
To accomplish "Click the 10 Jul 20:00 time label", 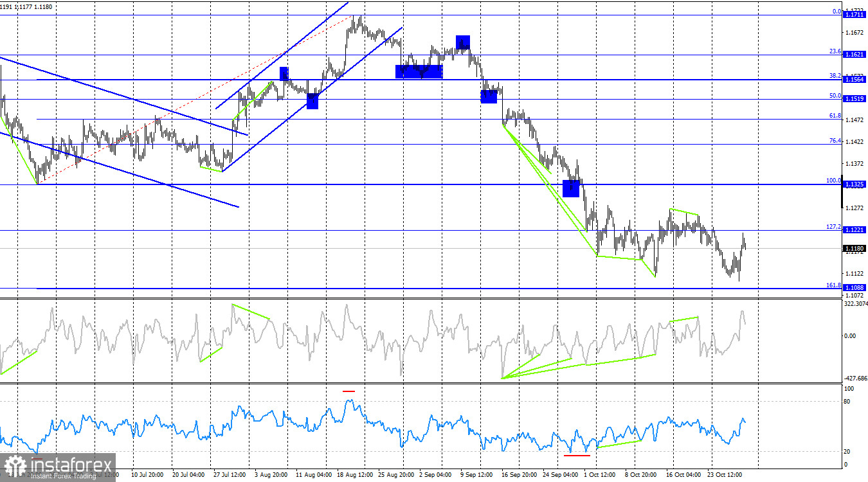I will tap(149, 474).
